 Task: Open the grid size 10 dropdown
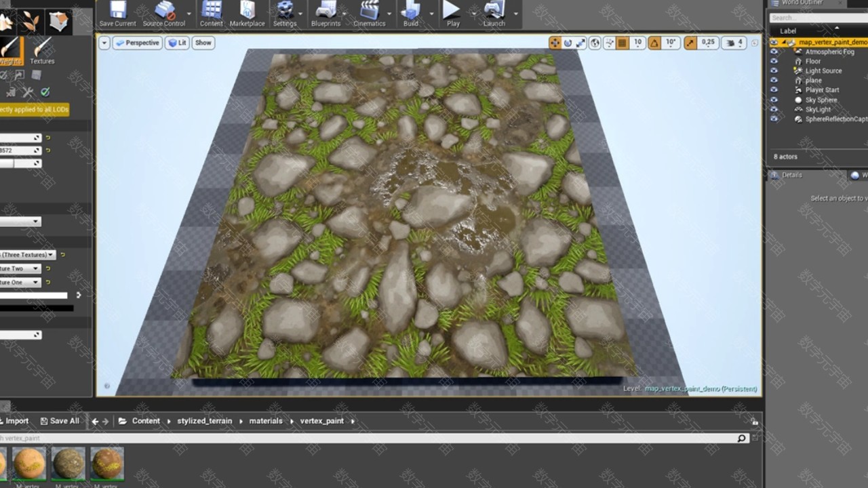coord(637,43)
